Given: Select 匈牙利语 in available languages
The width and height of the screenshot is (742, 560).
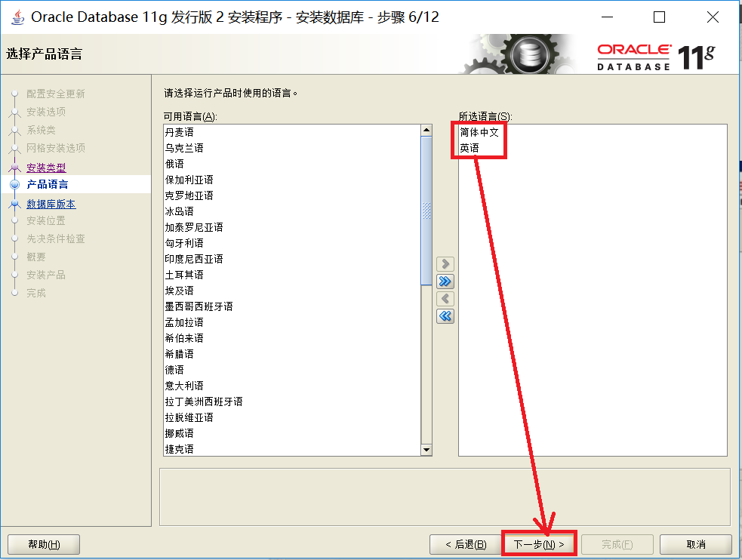Looking at the screenshot, I should (292, 243).
